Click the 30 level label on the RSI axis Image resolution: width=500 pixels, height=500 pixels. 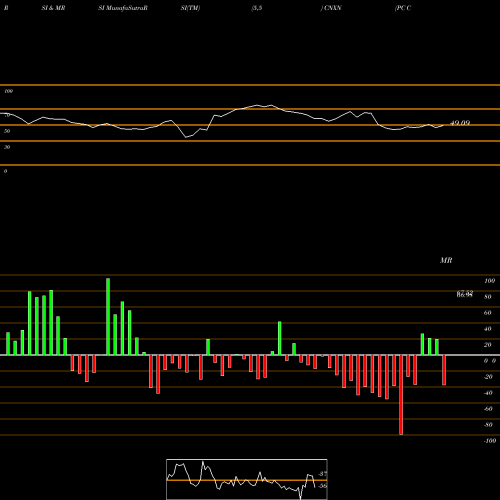[7, 147]
